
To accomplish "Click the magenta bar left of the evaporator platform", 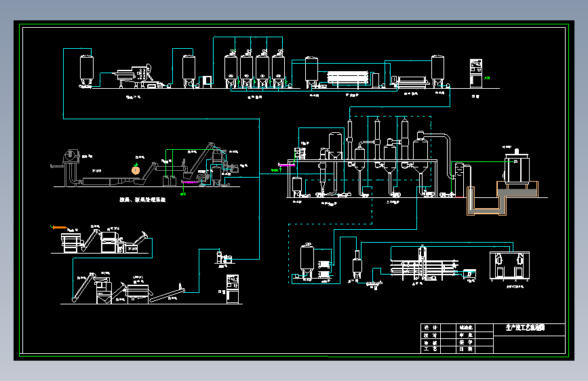I will click(x=286, y=165).
